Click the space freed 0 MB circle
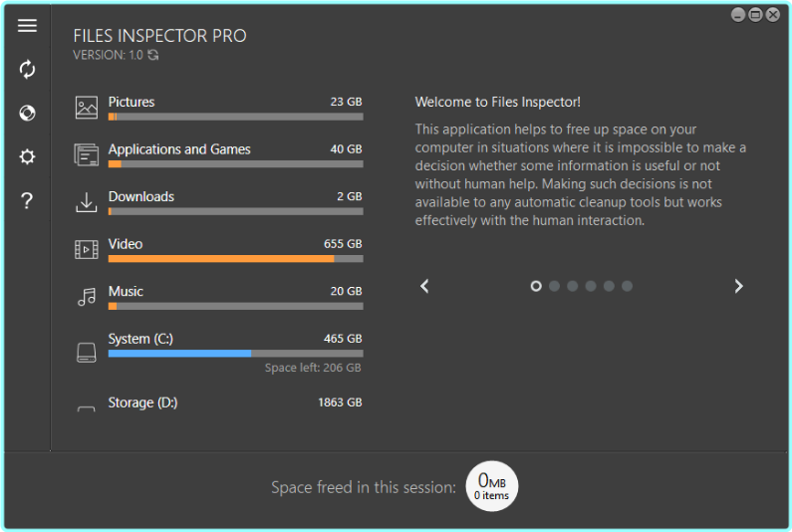 [x=492, y=486]
